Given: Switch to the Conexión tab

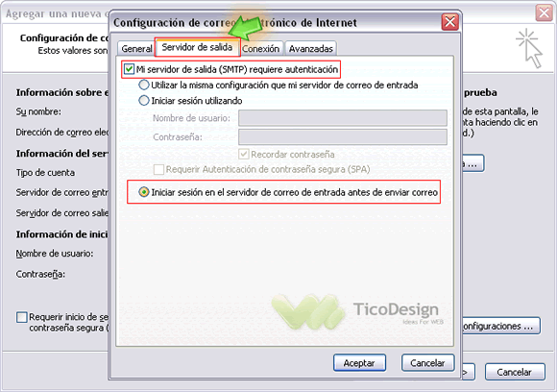Looking at the screenshot, I should point(261,49).
